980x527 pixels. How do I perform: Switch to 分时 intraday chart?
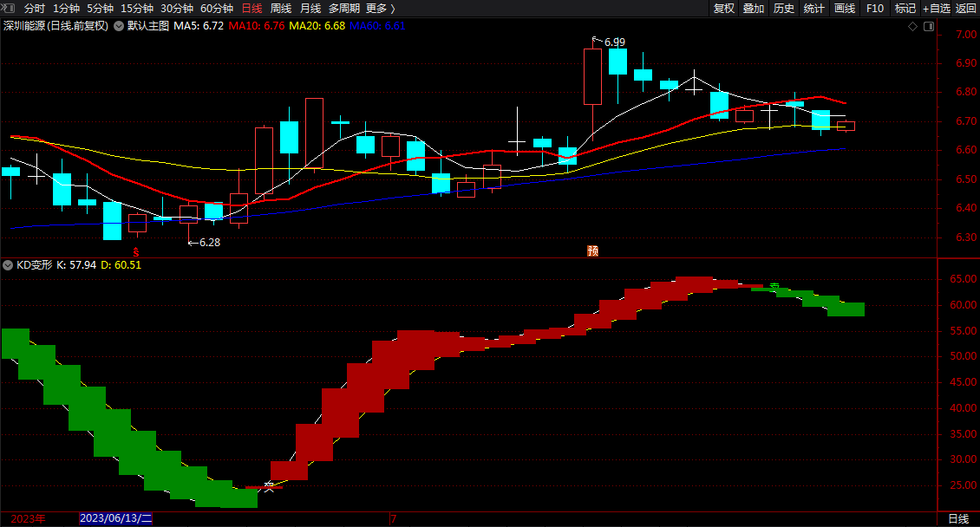click(35, 8)
